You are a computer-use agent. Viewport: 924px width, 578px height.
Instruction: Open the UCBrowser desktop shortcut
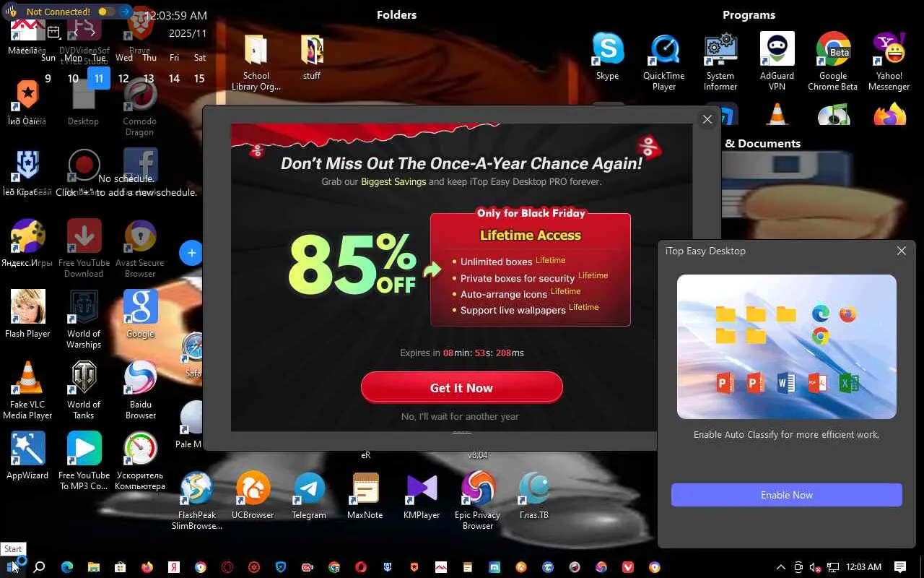(253, 496)
